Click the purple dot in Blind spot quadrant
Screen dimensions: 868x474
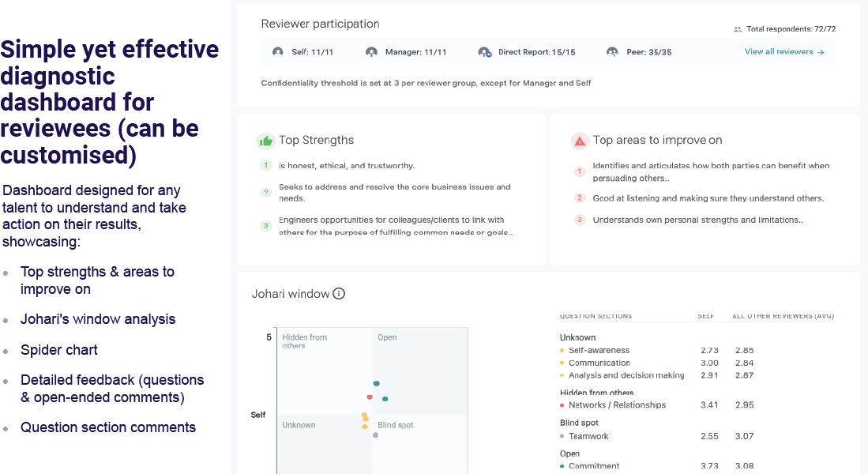(375, 435)
